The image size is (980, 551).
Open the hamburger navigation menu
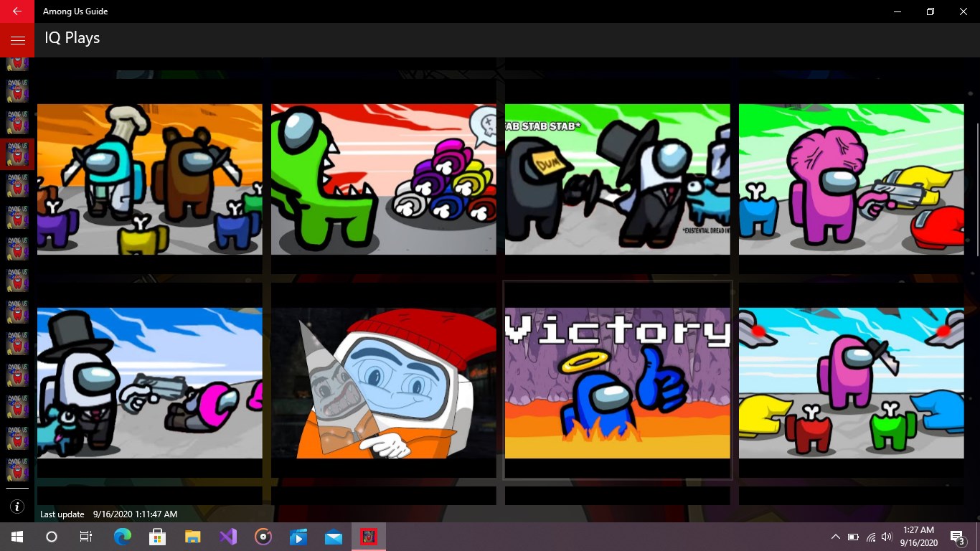point(17,40)
